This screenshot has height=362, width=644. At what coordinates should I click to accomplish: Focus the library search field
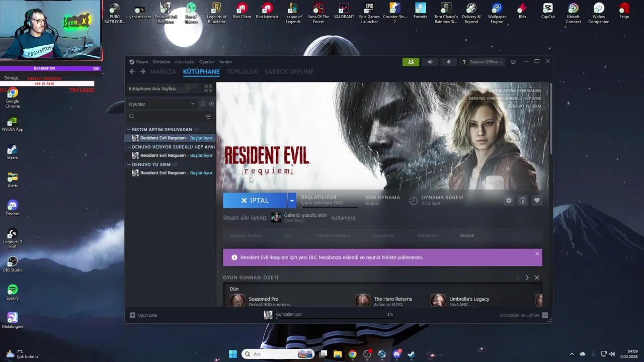[x=165, y=116]
